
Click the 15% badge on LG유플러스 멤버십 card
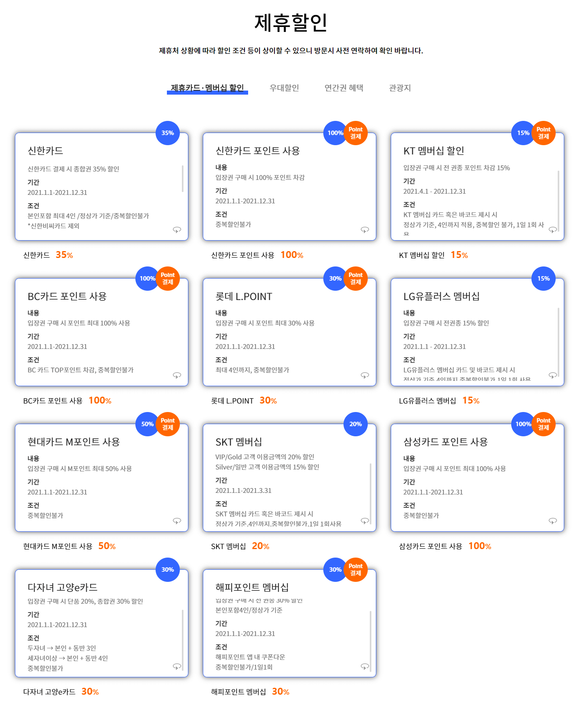click(x=543, y=279)
